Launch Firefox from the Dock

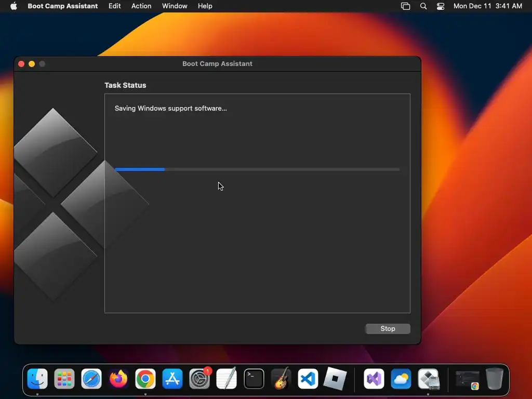(x=118, y=378)
